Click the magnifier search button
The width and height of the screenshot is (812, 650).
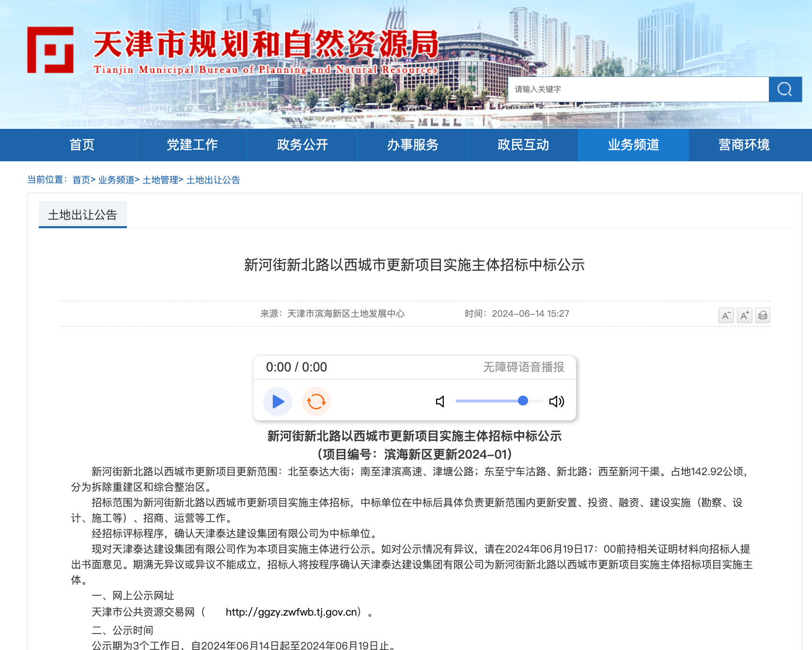point(785,89)
